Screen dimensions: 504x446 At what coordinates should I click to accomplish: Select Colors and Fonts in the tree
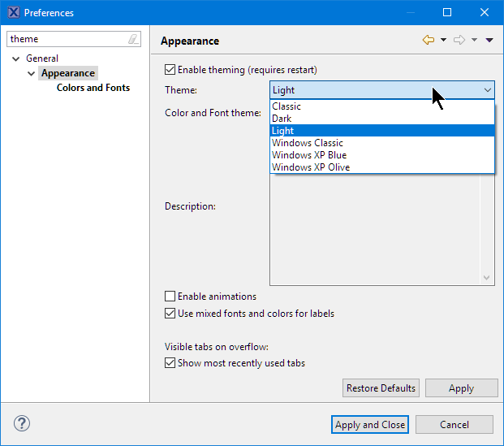click(93, 88)
